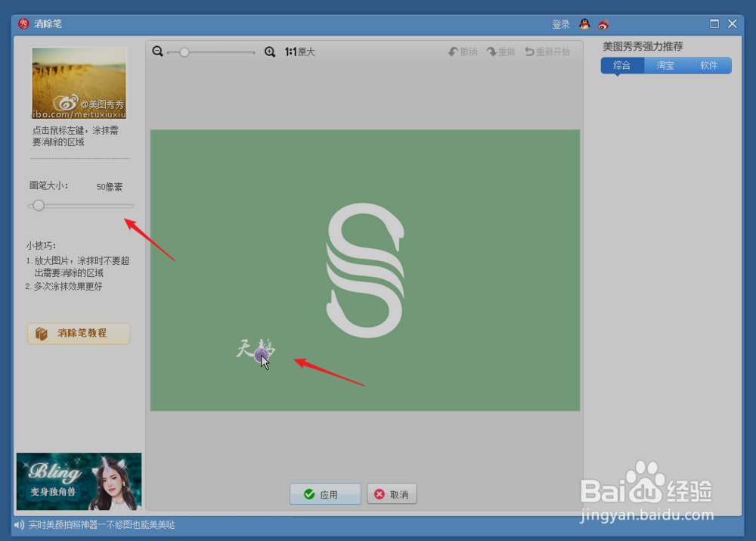Image resolution: width=756 pixels, height=541 pixels.
Task: Click the Meitu 秀 app logo icon
Action: tap(23, 23)
